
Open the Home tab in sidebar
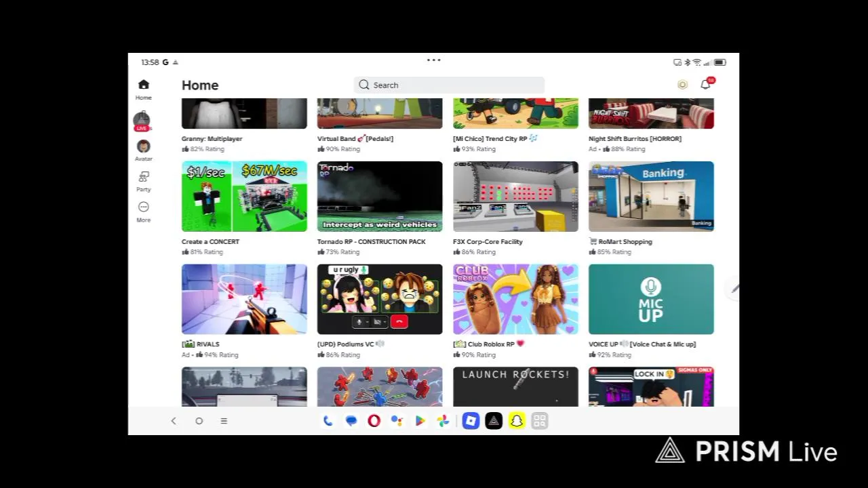click(143, 89)
